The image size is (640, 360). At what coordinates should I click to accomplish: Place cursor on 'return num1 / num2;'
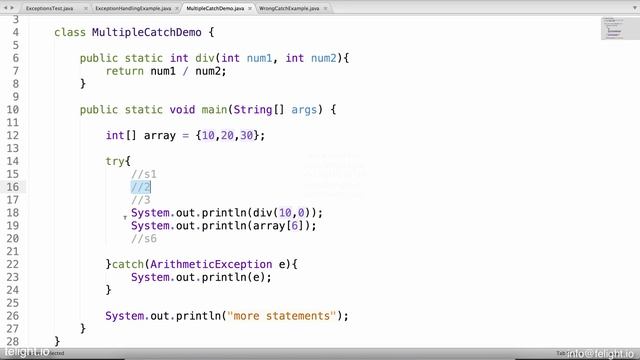[166, 71]
